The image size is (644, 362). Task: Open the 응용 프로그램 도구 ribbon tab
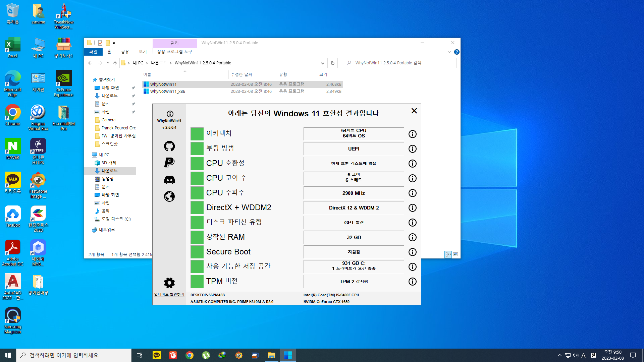[175, 52]
